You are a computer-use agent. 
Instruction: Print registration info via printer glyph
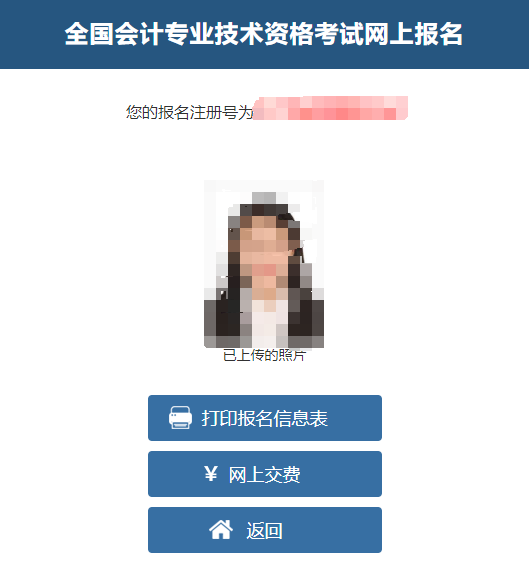[x=180, y=418]
